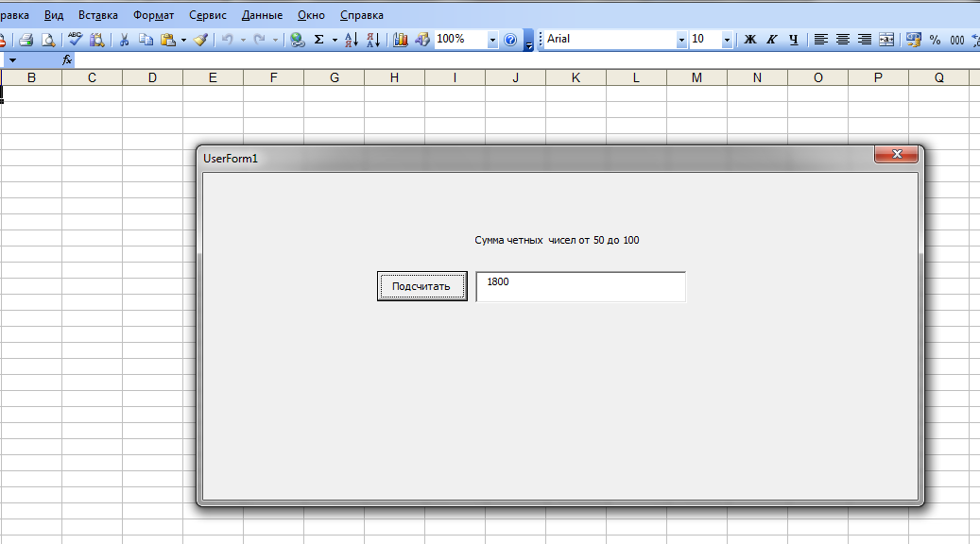Click the Copy icon
Image resolution: width=980 pixels, height=544 pixels.
[x=146, y=40]
